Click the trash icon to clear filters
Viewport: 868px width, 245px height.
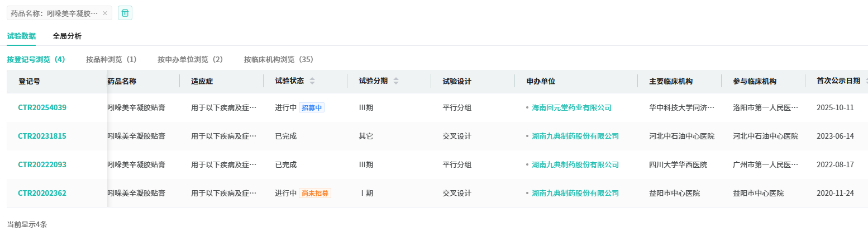click(x=125, y=13)
